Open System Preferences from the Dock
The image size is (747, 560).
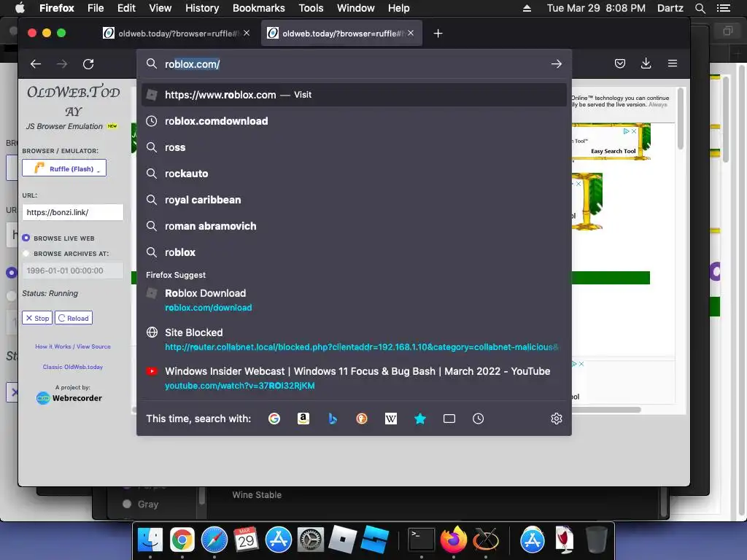(x=311, y=540)
